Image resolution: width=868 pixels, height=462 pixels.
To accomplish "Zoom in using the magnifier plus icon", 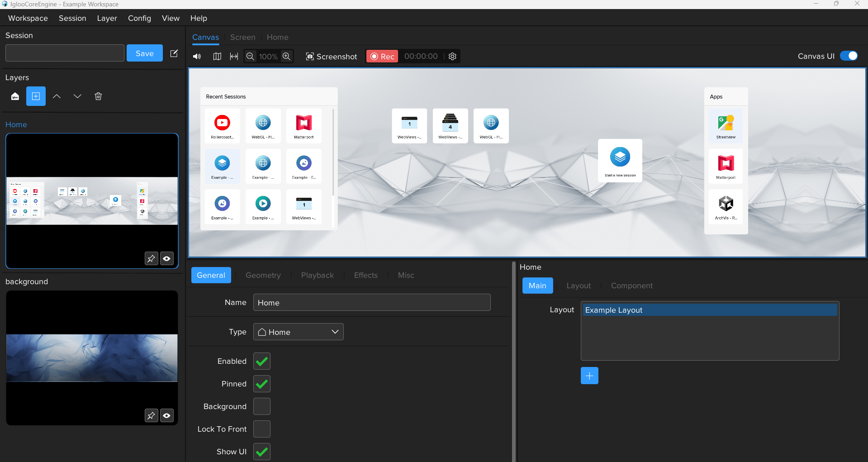I will click(x=287, y=56).
